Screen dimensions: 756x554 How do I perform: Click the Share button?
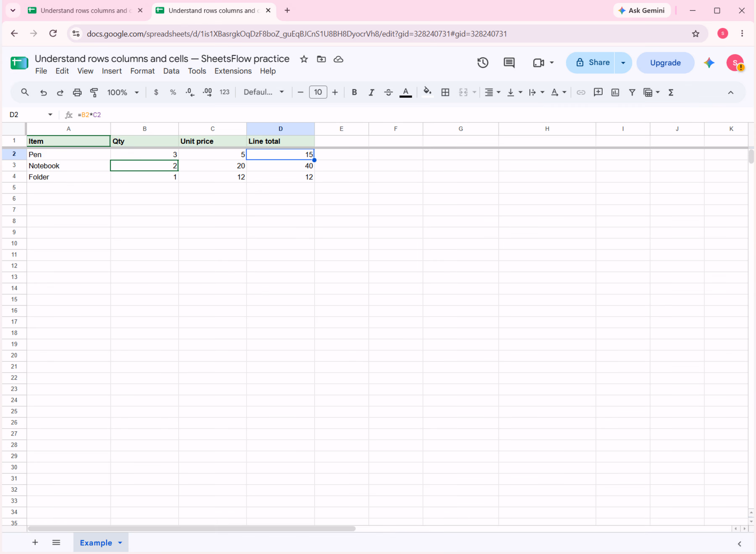pos(591,63)
